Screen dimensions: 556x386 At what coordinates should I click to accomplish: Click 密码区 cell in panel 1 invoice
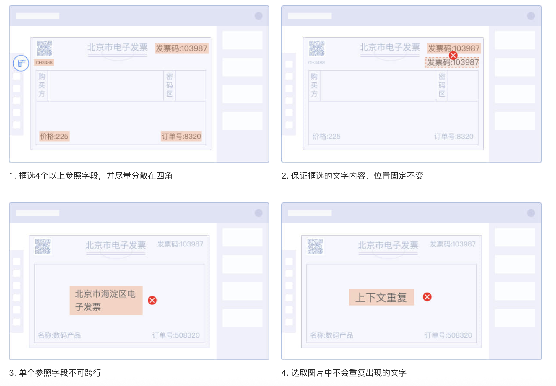[169, 85]
